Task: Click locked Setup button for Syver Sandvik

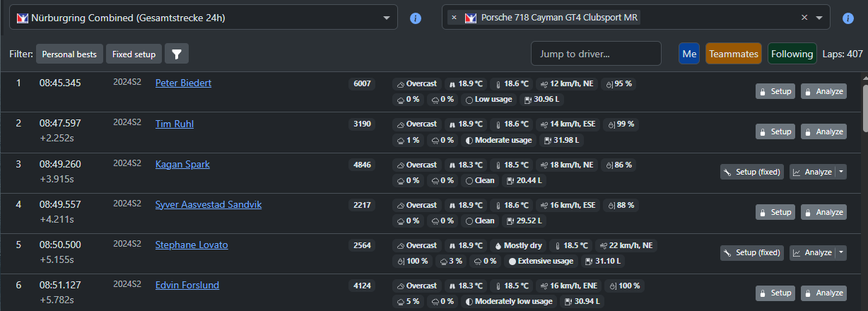Action: coord(775,212)
